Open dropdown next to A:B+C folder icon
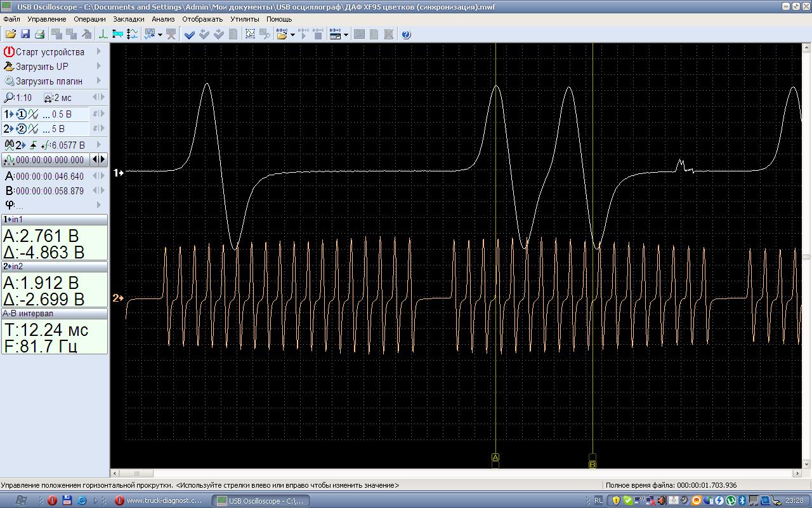The height and width of the screenshot is (508, 812). [x=292, y=35]
